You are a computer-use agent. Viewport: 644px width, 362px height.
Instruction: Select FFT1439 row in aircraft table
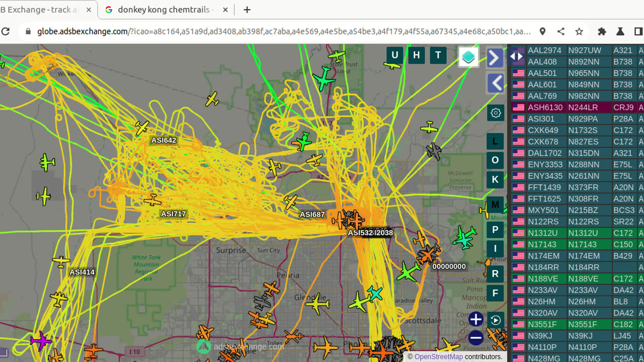[x=578, y=187]
